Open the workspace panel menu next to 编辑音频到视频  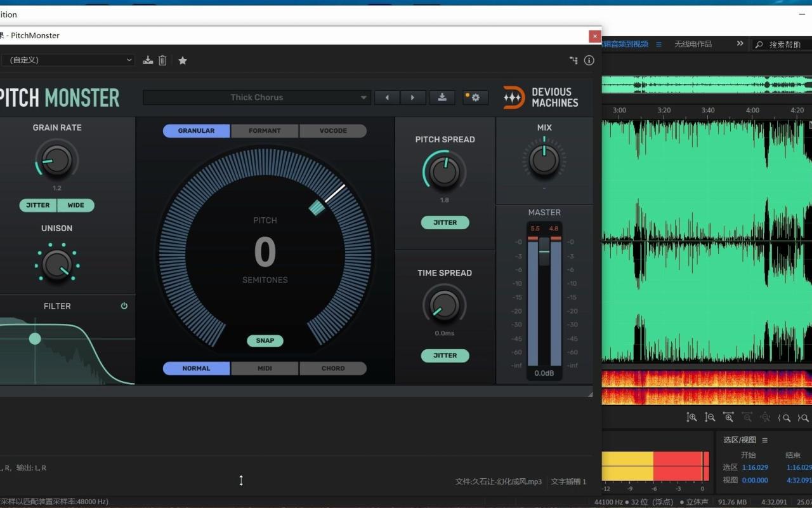tap(658, 44)
